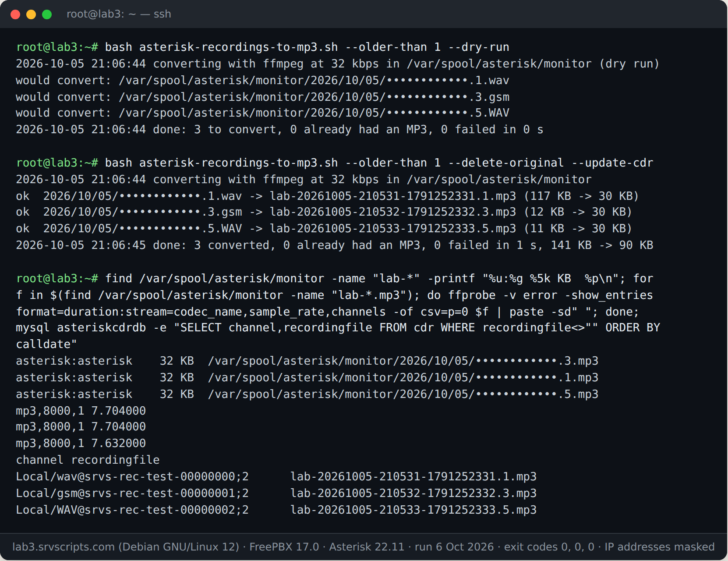
Task: Click the '3 converted' summary with 141 KB -> 90 KB
Action: click(x=335, y=245)
